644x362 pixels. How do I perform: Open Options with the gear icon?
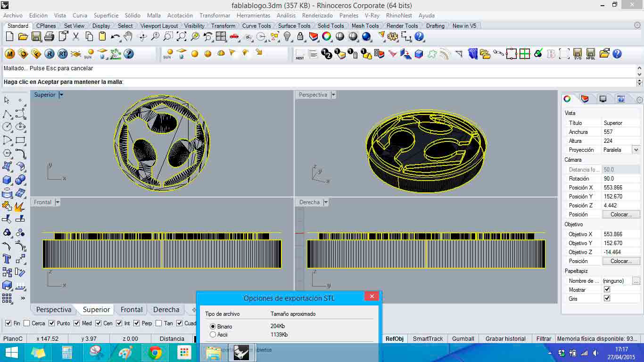(393, 37)
